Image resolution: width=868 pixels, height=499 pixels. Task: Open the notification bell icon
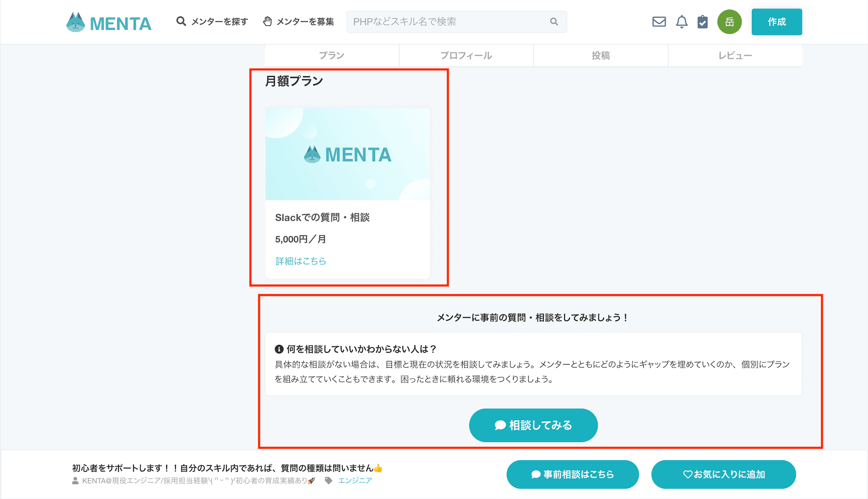[x=682, y=22]
